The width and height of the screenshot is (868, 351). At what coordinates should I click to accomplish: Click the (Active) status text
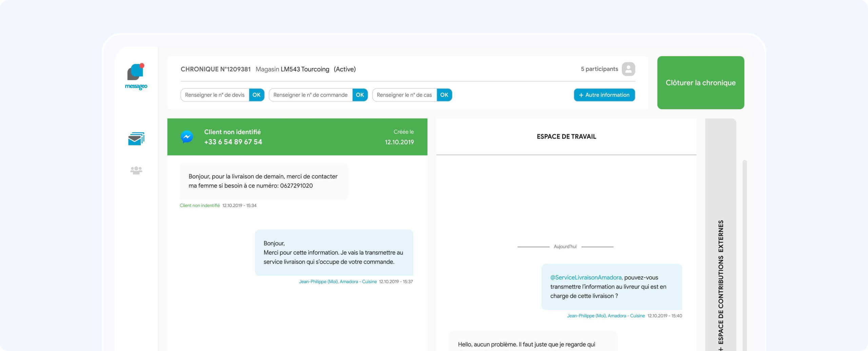(345, 69)
